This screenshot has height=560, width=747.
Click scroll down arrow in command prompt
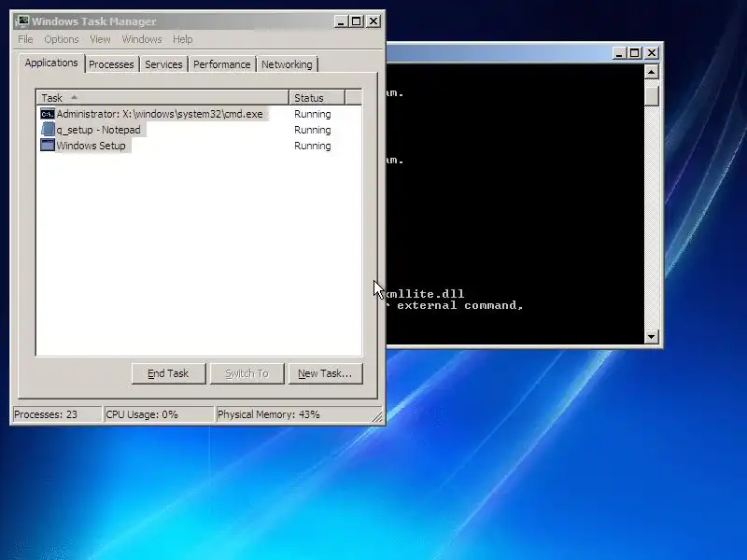651,337
